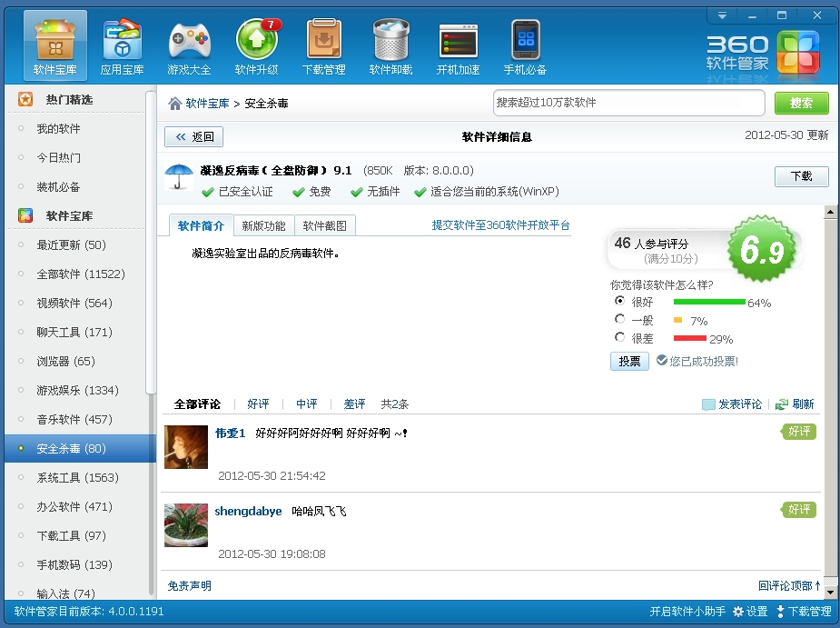This screenshot has width=840, height=628.
Task: Open the 软件卸载 trash can icon
Action: pos(390,45)
